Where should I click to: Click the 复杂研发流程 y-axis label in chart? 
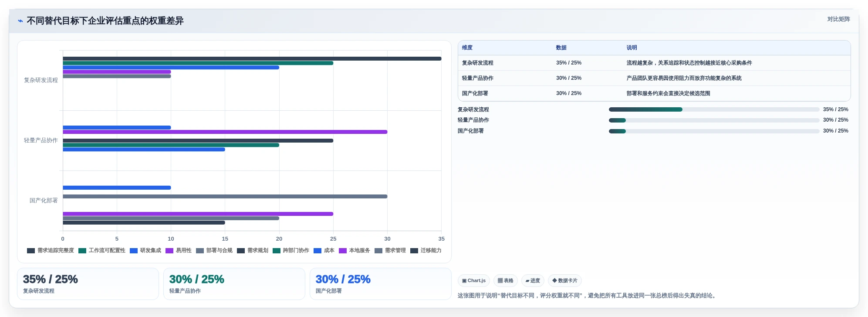pos(41,80)
